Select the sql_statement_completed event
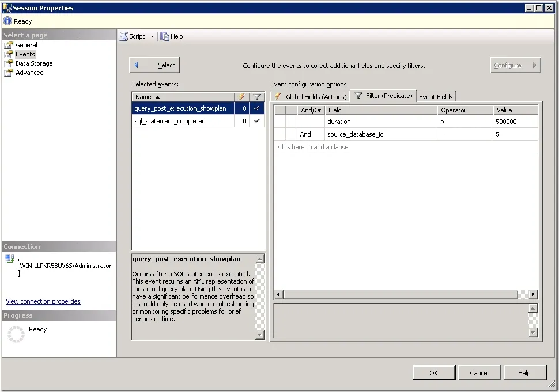 coord(183,121)
